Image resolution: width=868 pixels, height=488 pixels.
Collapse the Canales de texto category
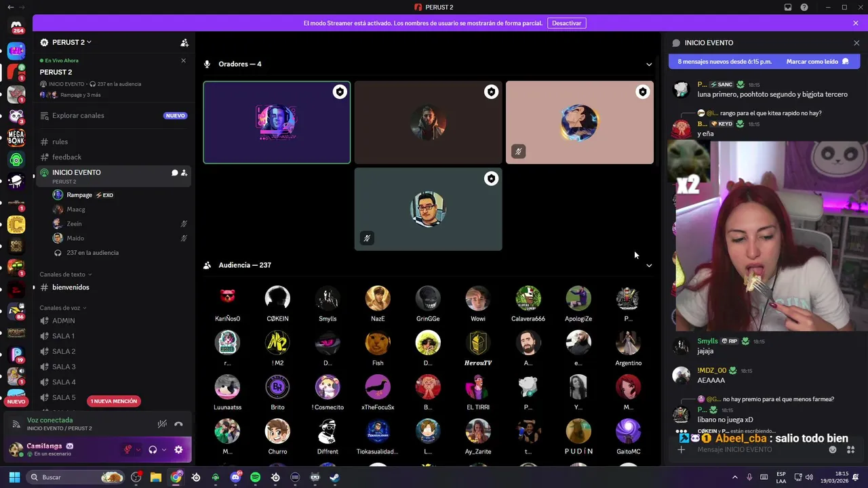click(x=66, y=274)
